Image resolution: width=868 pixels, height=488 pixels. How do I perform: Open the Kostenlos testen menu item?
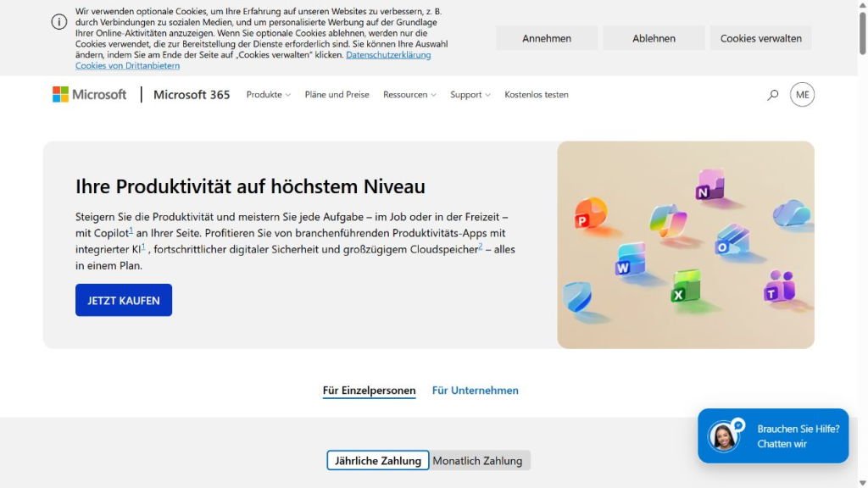tap(537, 95)
